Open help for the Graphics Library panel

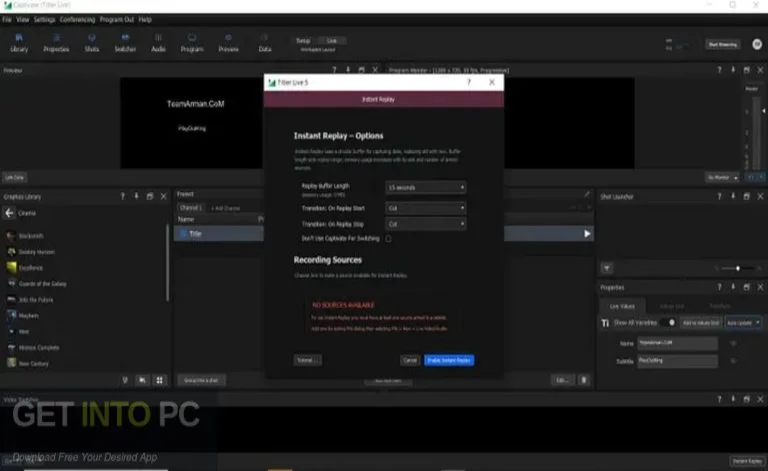pos(122,196)
